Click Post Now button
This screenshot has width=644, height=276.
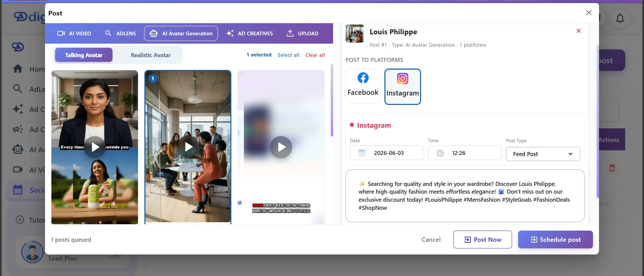[482, 239]
